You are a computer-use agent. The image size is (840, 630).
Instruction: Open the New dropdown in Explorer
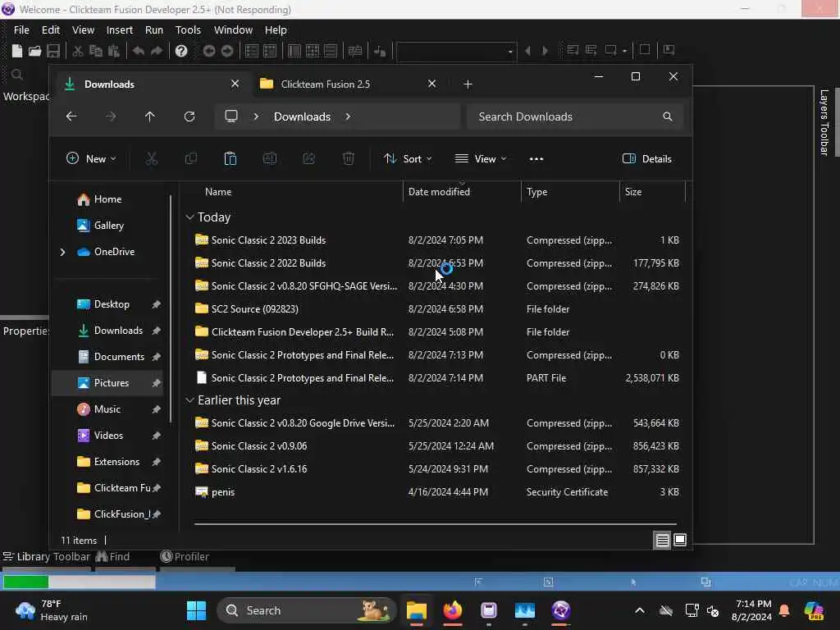[x=91, y=158]
